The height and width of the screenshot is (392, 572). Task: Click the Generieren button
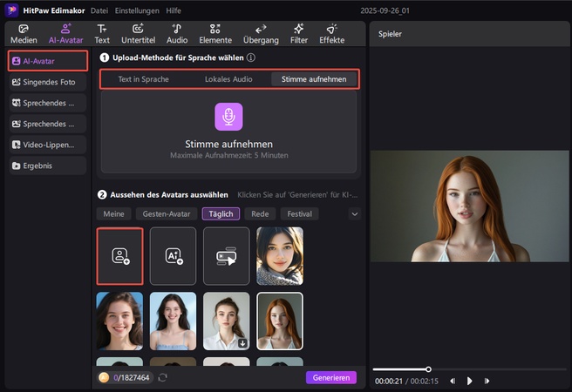(330, 377)
